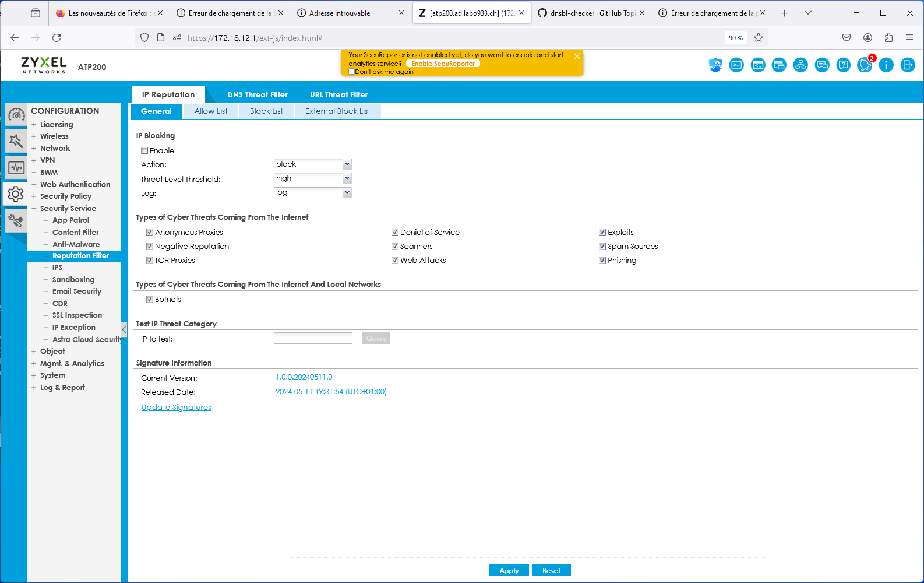Viewport: 924px width, 583px height.
Task: Select the Configuration gear sidebar icon
Action: click(x=16, y=194)
